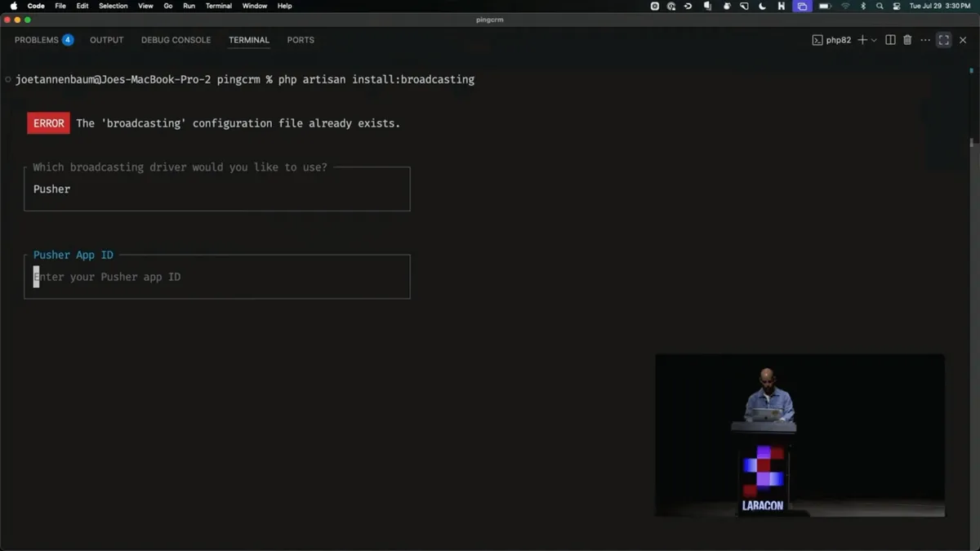980x551 pixels.
Task: Open the Edit menu
Action: point(82,6)
